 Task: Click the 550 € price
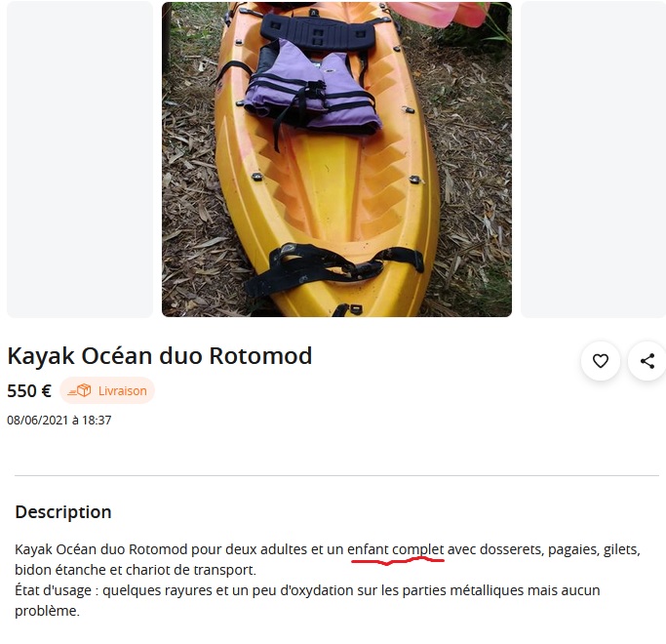click(x=29, y=390)
